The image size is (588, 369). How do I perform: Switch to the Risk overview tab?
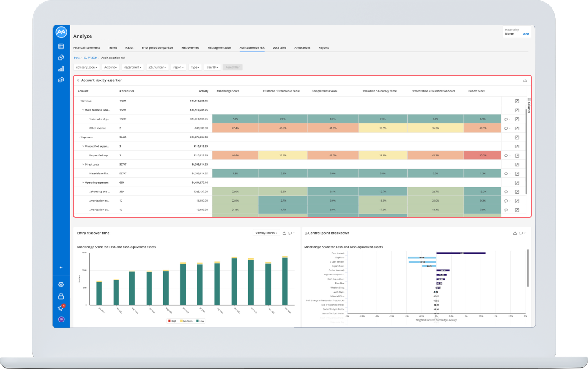point(190,47)
